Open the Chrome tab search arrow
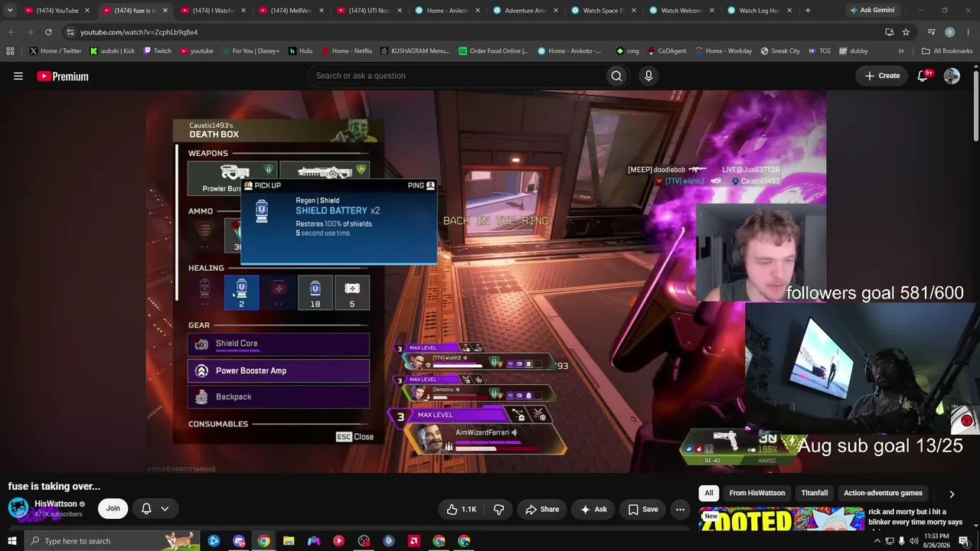Screen dimensions: 980x551 click(x=10, y=10)
